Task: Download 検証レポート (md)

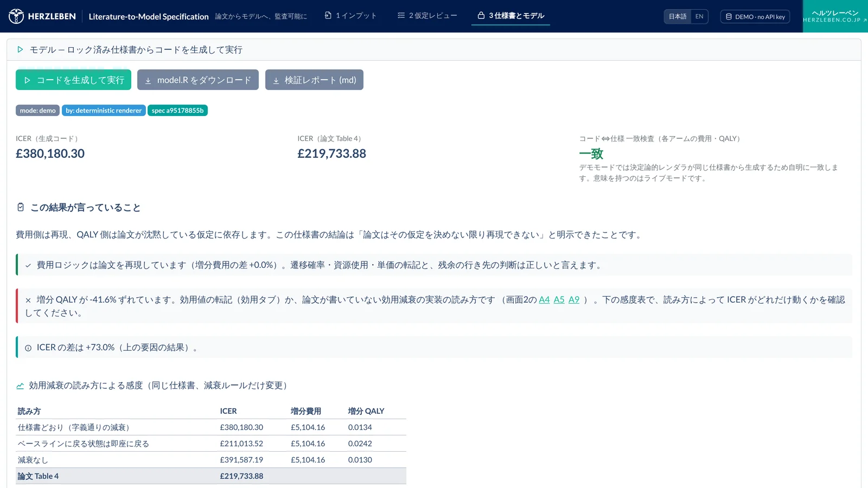Action: tap(314, 80)
